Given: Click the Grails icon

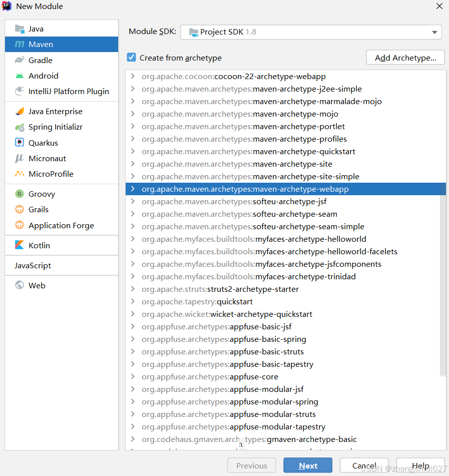Looking at the screenshot, I should tap(20, 209).
